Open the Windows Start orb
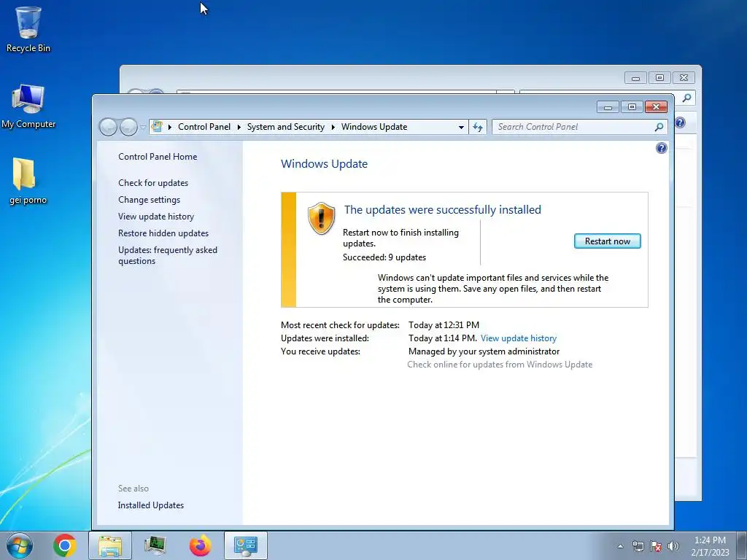Screen dimensions: 747x560 (19, 545)
